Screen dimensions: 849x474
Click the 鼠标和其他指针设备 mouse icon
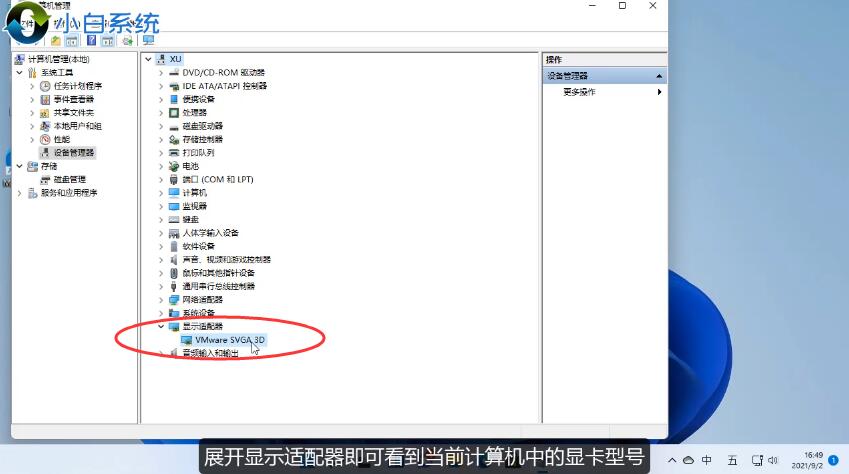click(x=174, y=273)
